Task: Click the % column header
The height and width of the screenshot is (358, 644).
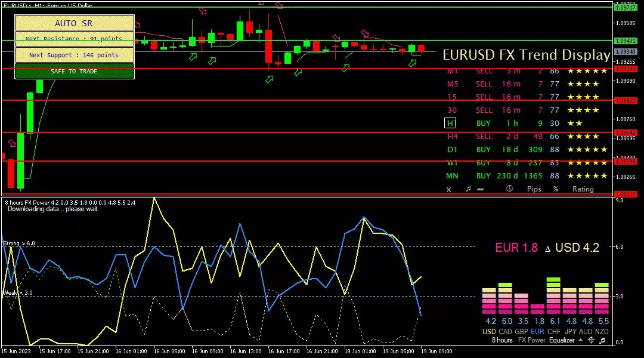Action: coord(556,189)
